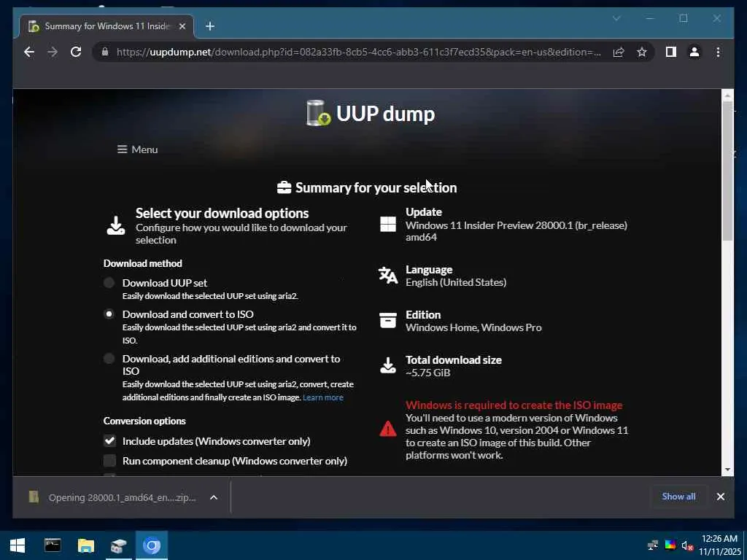Click the Chromium taskbar icon
The width and height of the screenshot is (747, 560).
coord(152,545)
